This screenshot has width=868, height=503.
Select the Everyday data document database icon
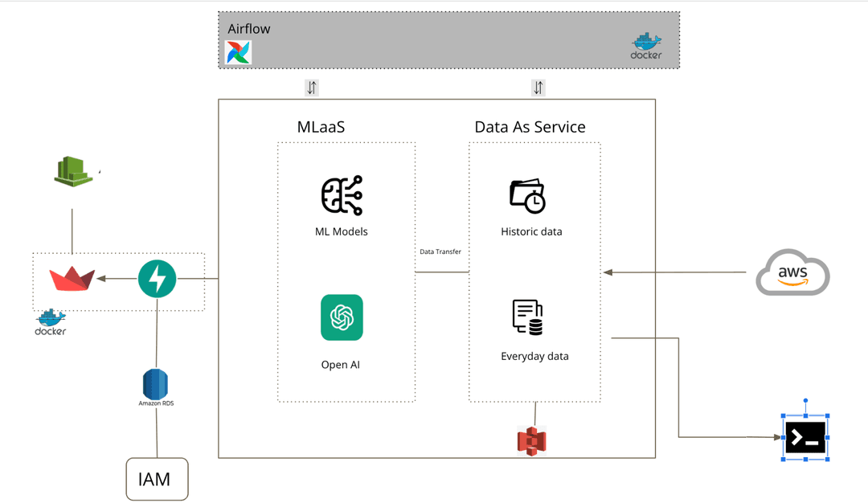tap(527, 317)
